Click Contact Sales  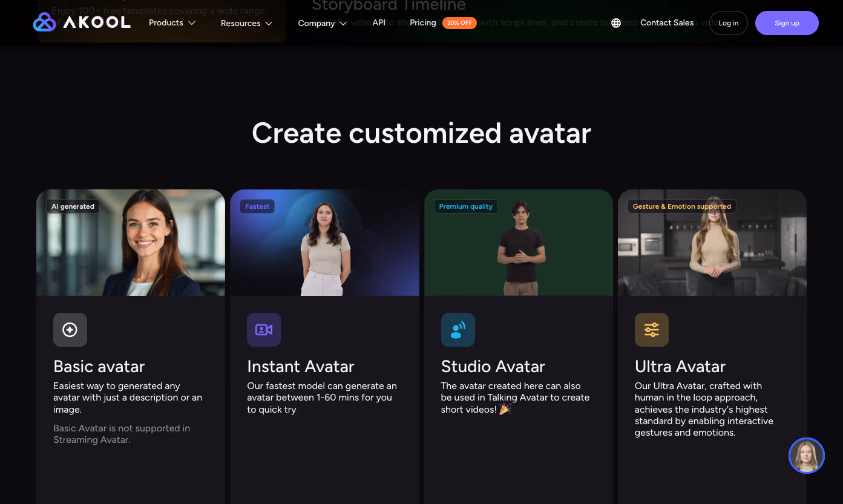[667, 22]
